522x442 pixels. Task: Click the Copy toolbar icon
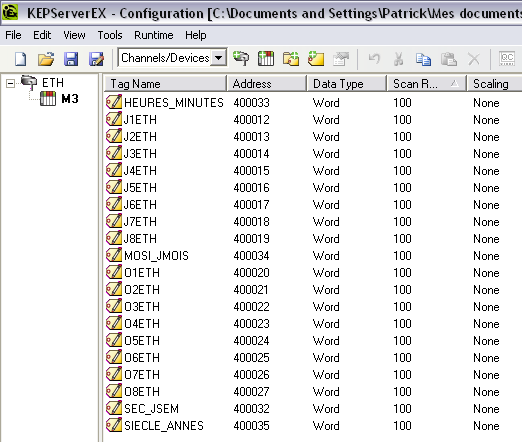(423, 59)
